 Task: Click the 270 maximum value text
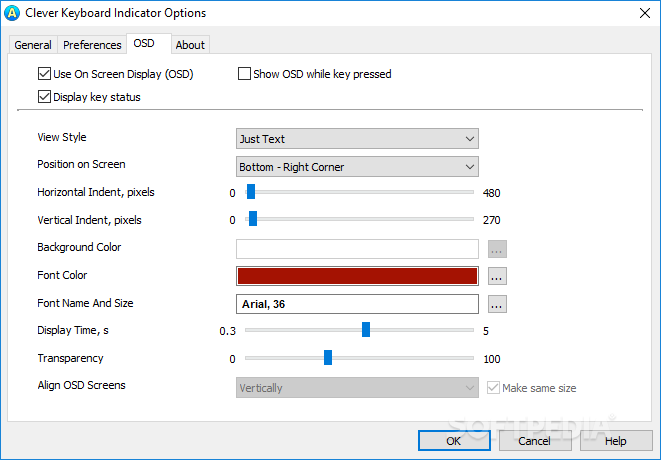[491, 220]
